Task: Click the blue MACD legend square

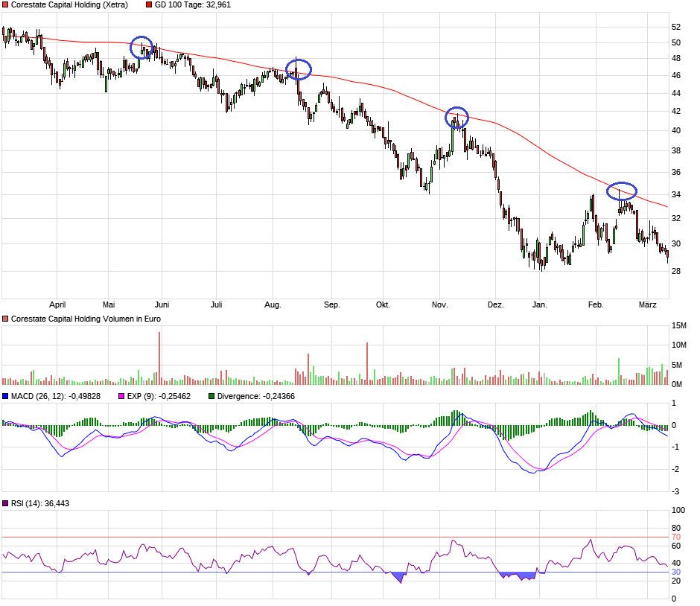Action: click(6, 397)
